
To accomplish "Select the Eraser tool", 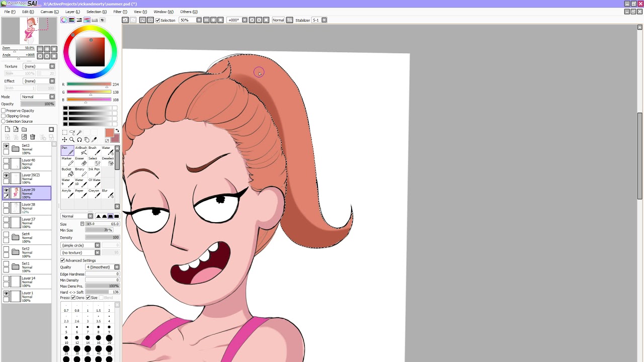I will click(80, 161).
